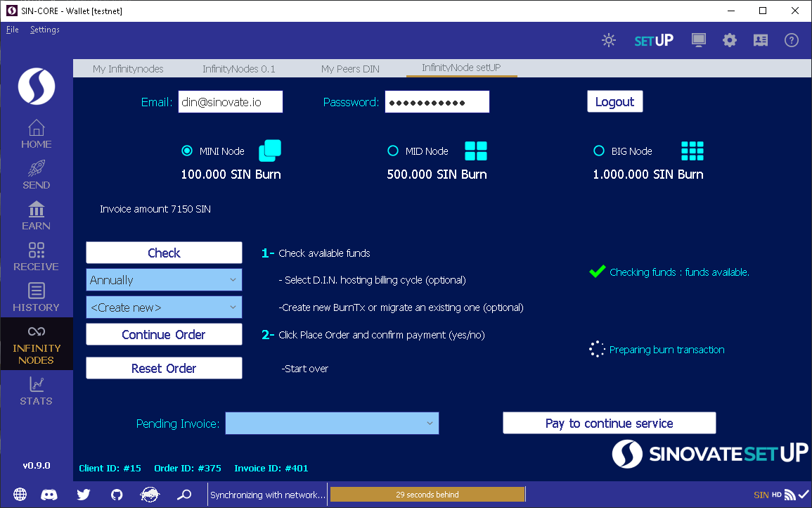Open the monitor console icon
Image resolution: width=812 pixels, height=508 pixels.
pos(699,40)
